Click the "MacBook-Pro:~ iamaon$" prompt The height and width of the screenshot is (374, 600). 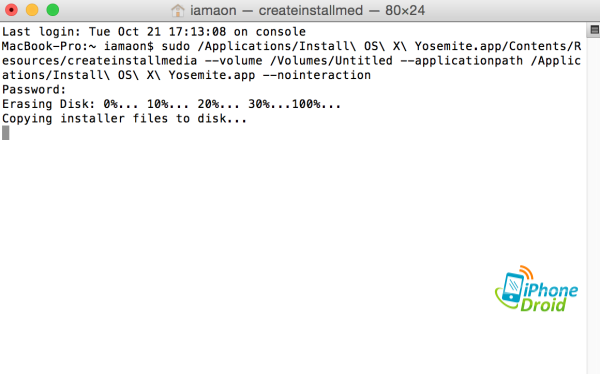pos(78,46)
